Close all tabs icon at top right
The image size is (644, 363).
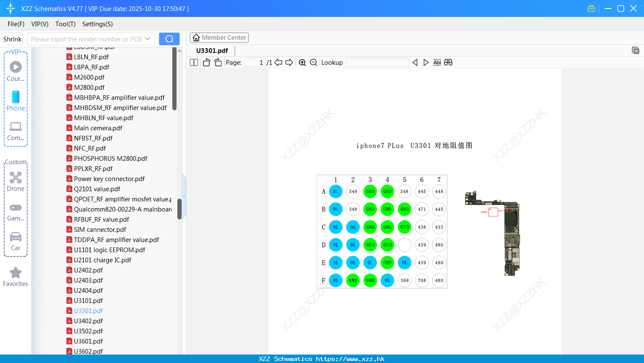[636, 50]
